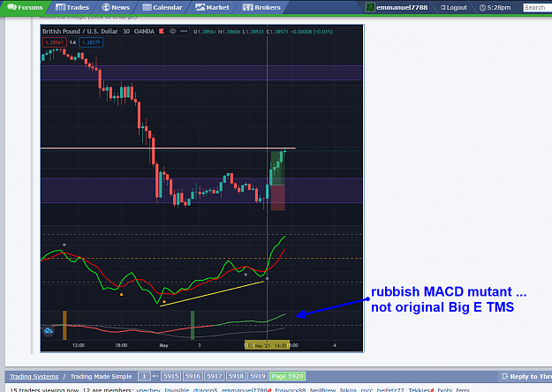Viewport: 552px width, 392px height.
Task: Click Reply to Thread button
Action: 527,376
